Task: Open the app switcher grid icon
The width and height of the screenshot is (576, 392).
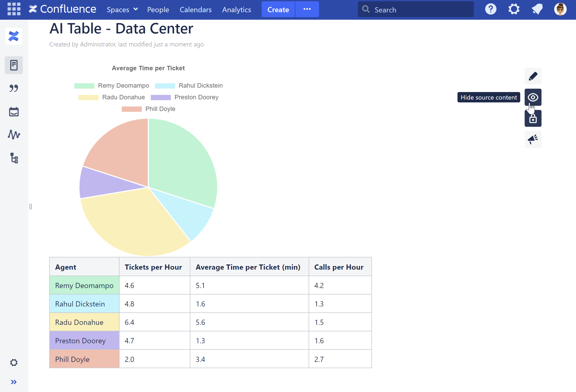Action: [x=14, y=9]
